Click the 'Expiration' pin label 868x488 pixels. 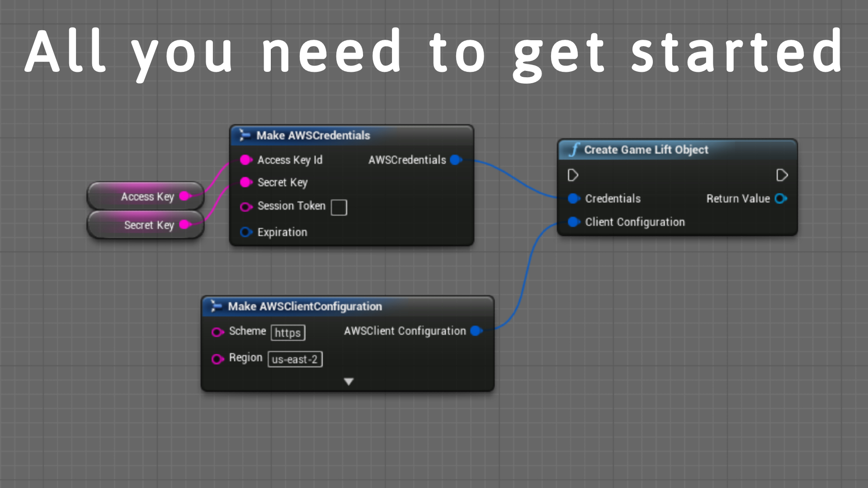point(282,232)
